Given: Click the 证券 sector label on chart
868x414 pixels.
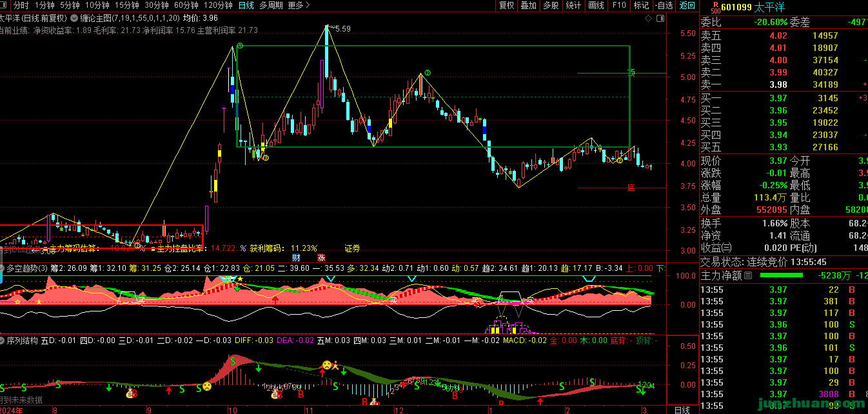Looking at the screenshot, I should pyautogui.click(x=352, y=248).
